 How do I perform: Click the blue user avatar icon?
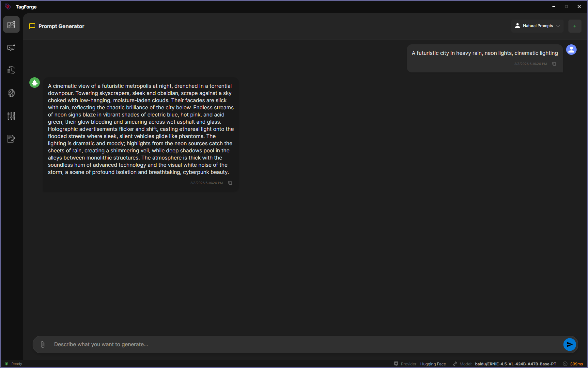pyautogui.click(x=571, y=50)
